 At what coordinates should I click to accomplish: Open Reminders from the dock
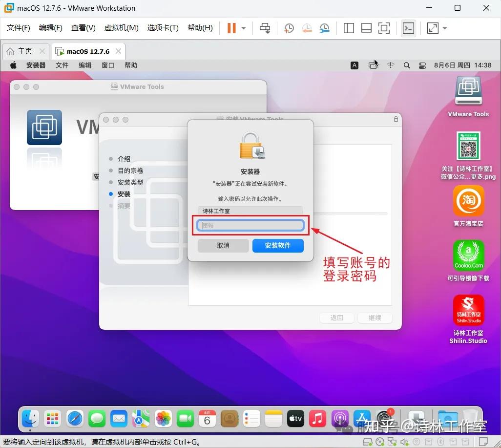click(251, 418)
